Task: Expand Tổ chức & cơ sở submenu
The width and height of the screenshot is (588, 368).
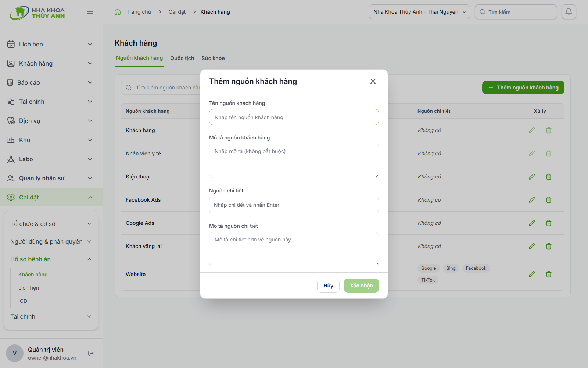Action: (51, 224)
